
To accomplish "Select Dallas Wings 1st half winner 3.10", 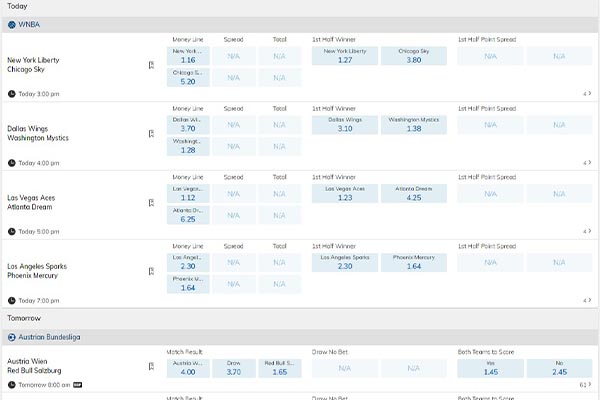I will (x=345, y=125).
